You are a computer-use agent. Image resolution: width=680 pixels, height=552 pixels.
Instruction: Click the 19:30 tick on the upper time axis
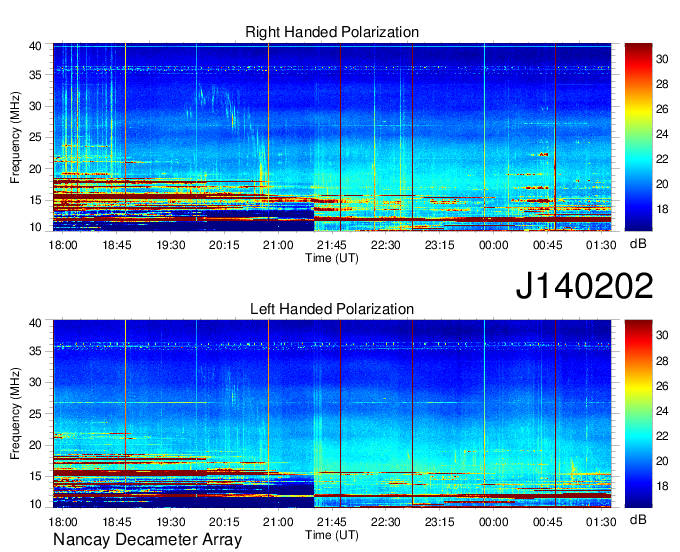[x=170, y=245]
